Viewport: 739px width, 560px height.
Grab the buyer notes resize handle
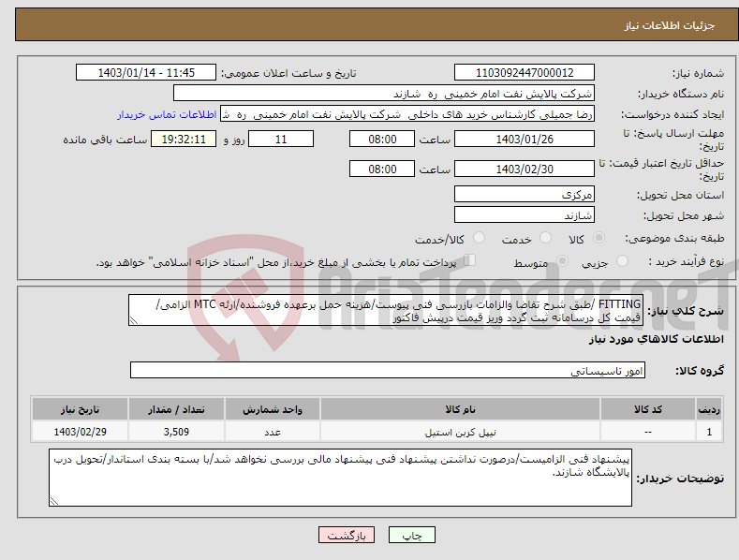pyautogui.click(x=54, y=501)
